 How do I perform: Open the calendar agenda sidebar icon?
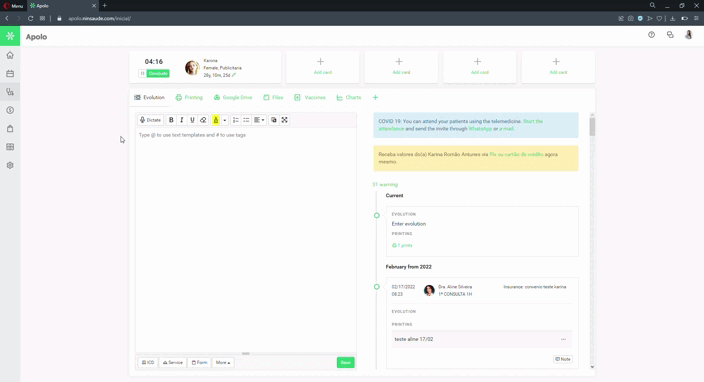tap(10, 74)
